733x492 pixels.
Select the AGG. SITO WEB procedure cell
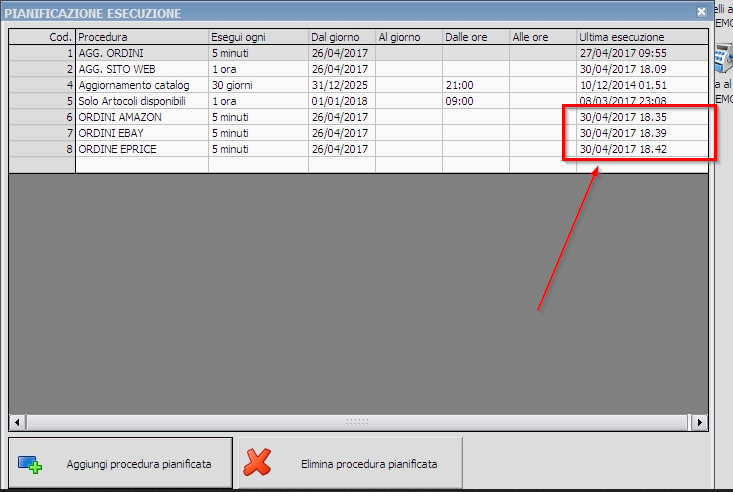(142, 69)
